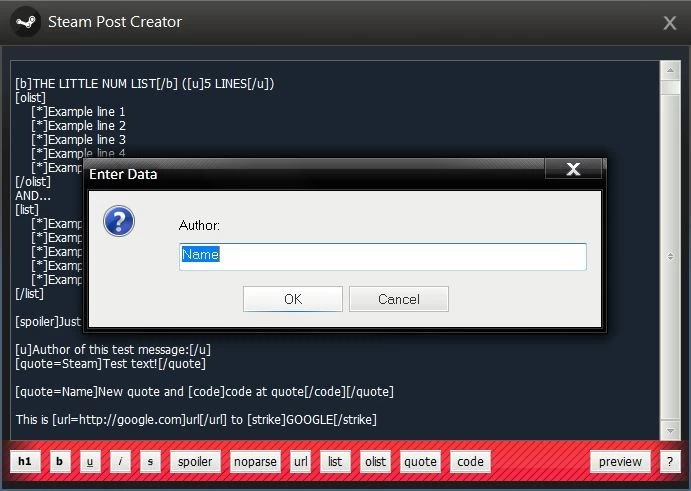Close the Enter Data dialog
The width and height of the screenshot is (691, 491).
coord(573,169)
